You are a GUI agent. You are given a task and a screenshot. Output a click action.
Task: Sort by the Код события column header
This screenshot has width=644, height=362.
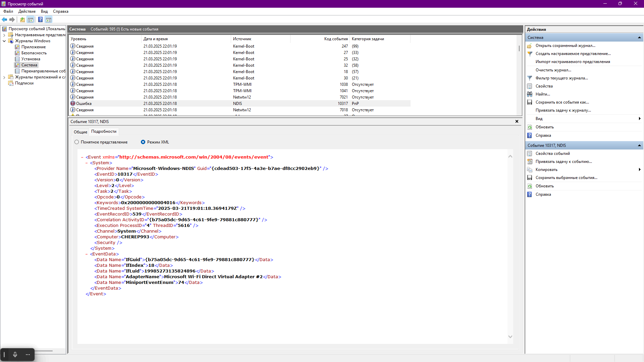320,39
